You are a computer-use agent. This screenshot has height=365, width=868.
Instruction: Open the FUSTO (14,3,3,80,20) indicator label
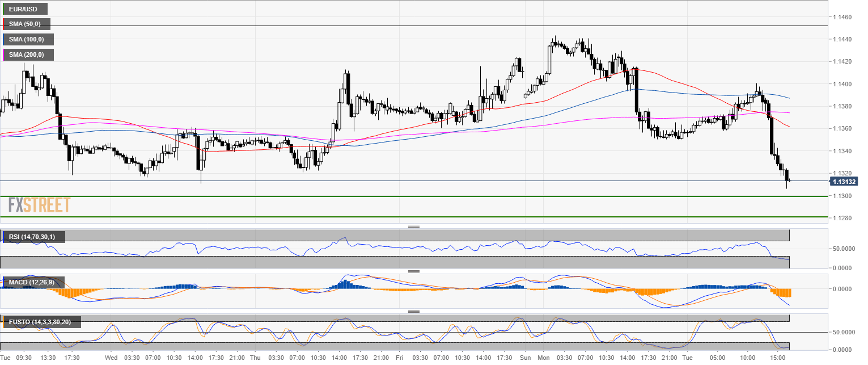tap(41, 322)
